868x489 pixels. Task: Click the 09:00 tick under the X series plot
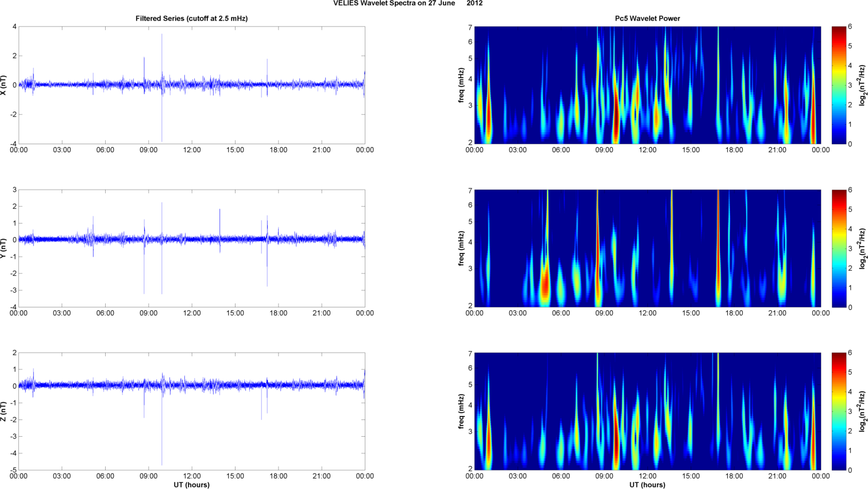(x=149, y=150)
